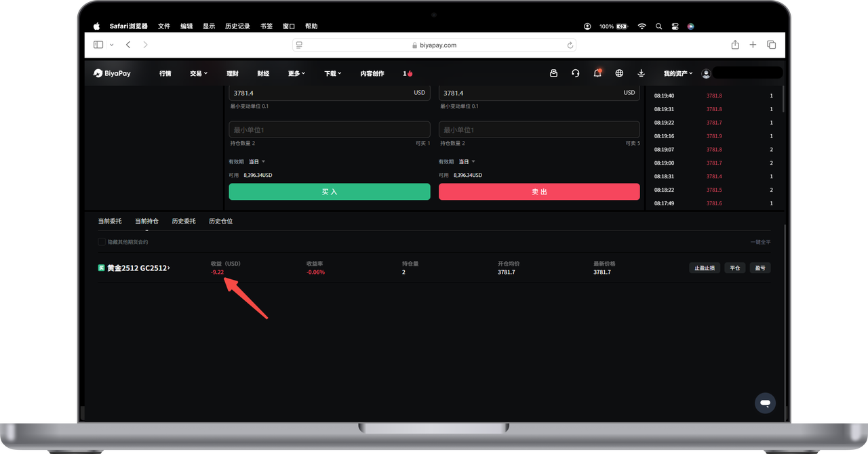Image resolution: width=868 pixels, height=454 pixels.
Task: Open 有效期 当日 dropdown in sell panel
Action: click(x=467, y=162)
